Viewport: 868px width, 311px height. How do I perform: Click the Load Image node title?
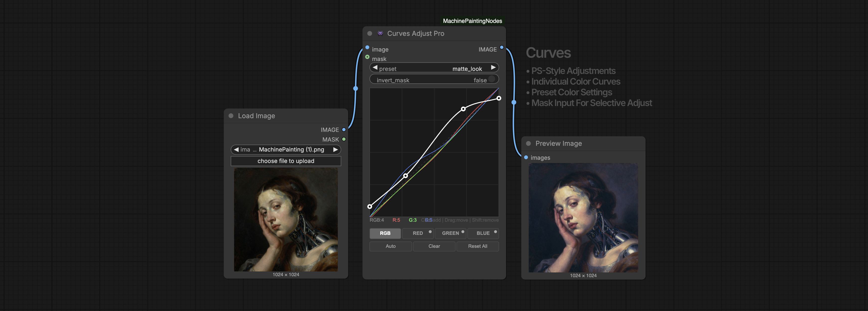click(x=256, y=116)
